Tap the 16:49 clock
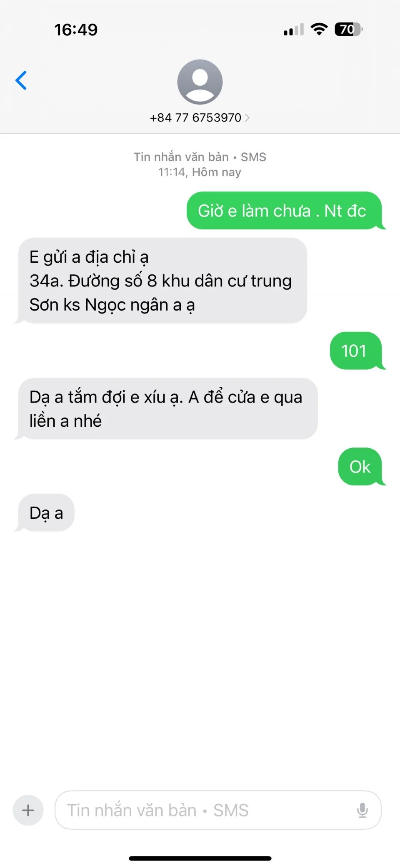 (x=76, y=30)
